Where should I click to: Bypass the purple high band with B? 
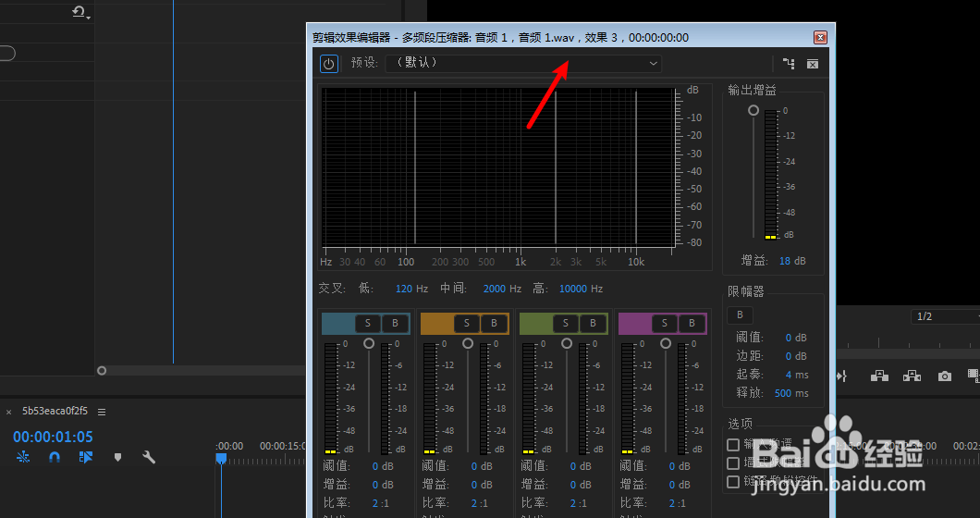(x=692, y=324)
